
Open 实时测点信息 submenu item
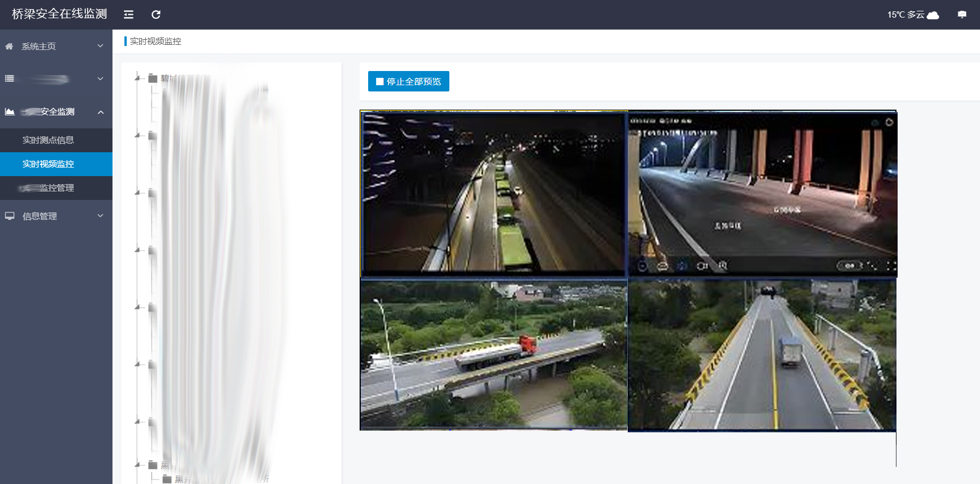[x=48, y=140]
